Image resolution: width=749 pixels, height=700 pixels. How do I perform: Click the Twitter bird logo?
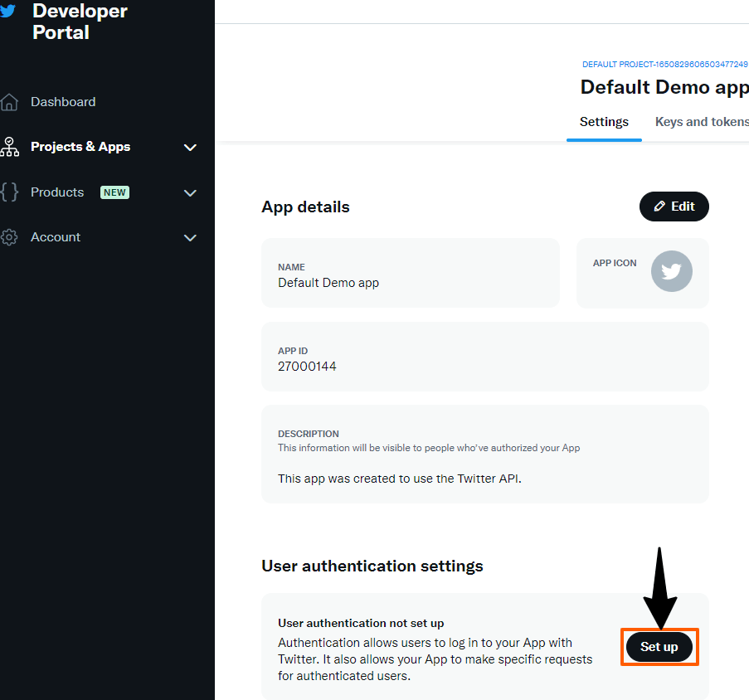pos(7,10)
